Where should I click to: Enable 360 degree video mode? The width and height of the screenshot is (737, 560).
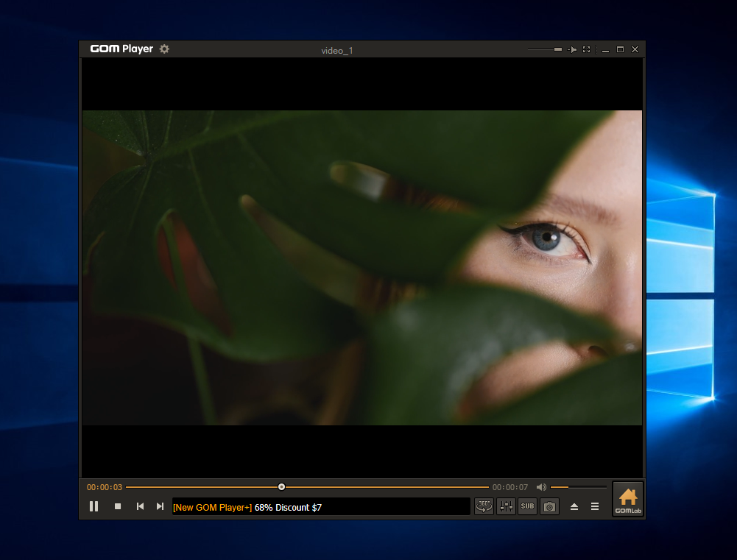[x=484, y=506]
